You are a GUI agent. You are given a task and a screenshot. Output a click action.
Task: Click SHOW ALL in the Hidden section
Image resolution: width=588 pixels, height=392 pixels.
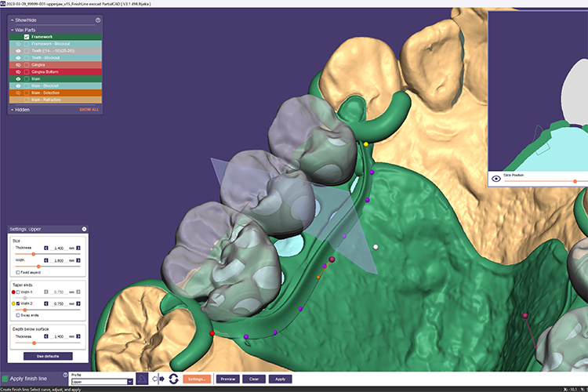89,110
